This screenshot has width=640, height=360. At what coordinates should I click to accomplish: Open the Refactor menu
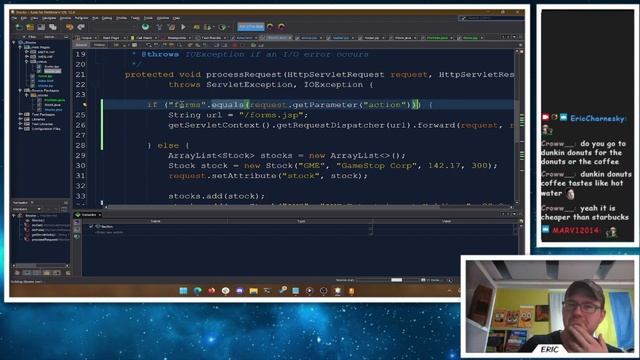click(81, 18)
